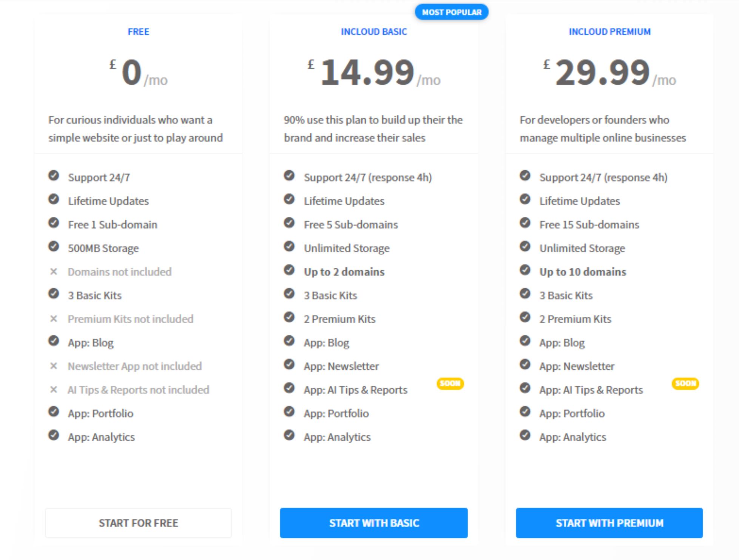Click checkmark next to Free 15 Sub-domains
739x560 pixels.
(525, 223)
